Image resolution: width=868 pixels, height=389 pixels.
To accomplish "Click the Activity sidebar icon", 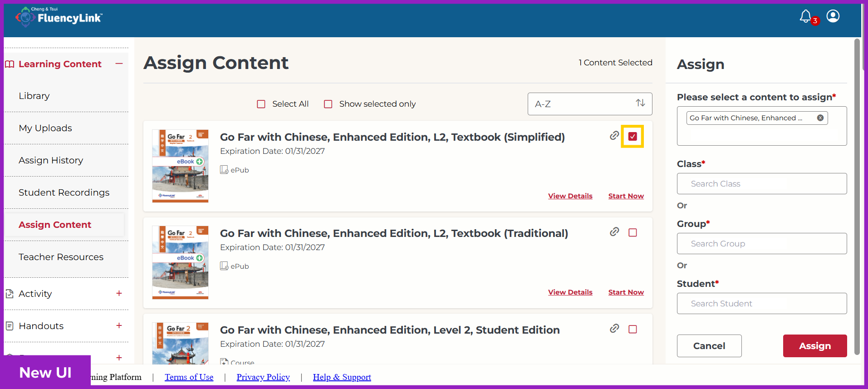I will pos(10,294).
